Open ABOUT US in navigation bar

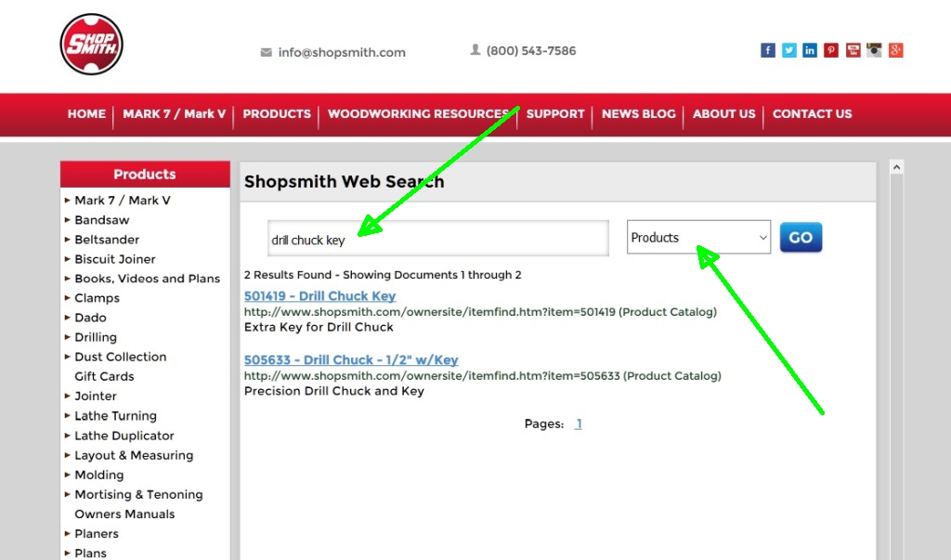tap(724, 114)
